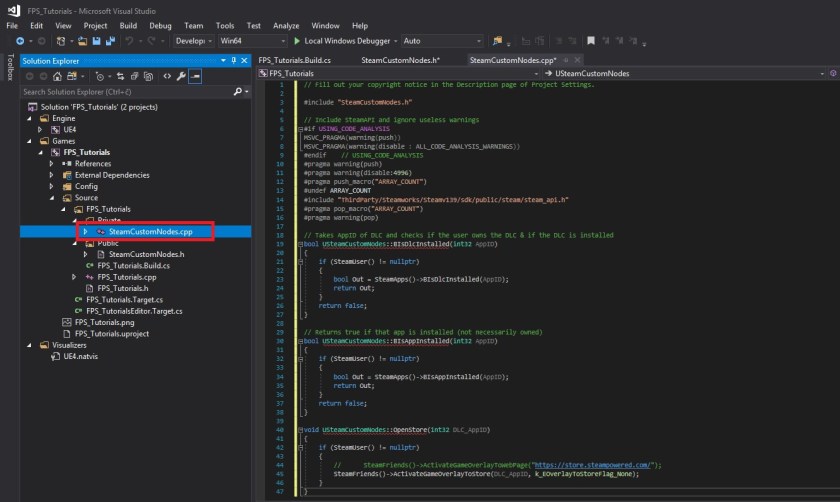Select FPS_Tutorials.png in the tree

pos(104,323)
